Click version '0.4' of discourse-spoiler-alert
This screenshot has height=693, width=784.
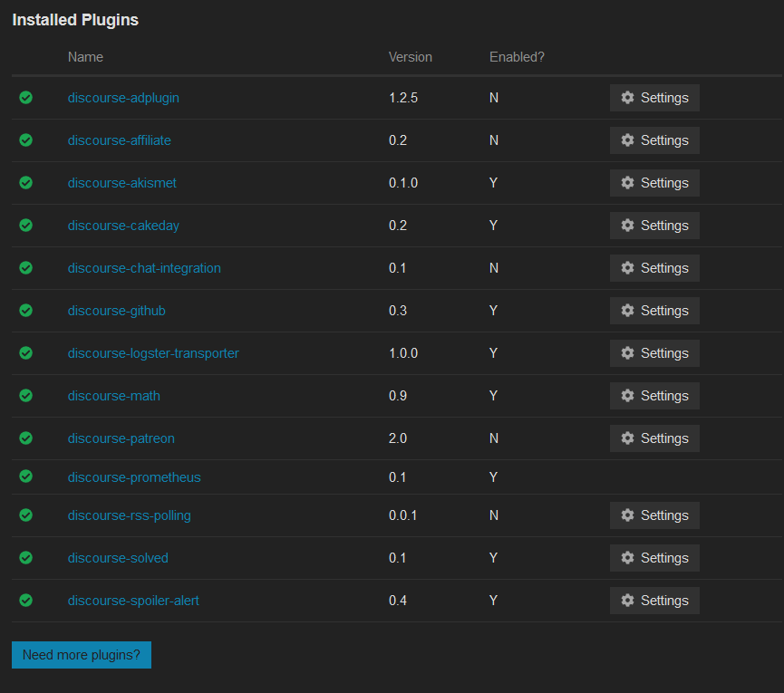[398, 601]
